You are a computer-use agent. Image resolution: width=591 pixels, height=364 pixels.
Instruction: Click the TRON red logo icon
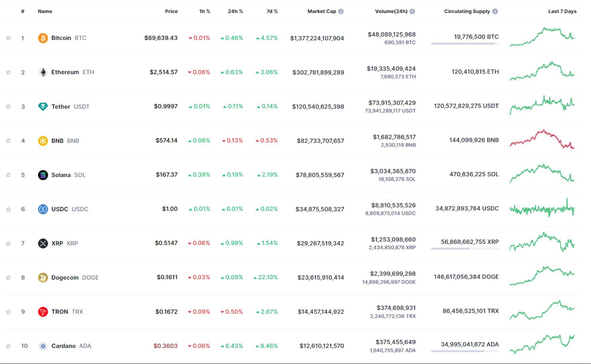[42, 311]
